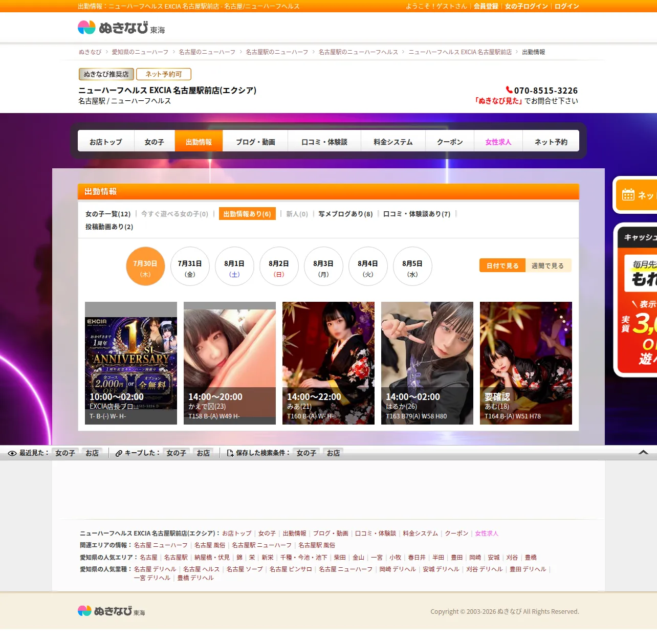This screenshot has width=657, height=644.
Task: Open the 愛知県のニューハーフ breadcrumb
Action: 140,52
